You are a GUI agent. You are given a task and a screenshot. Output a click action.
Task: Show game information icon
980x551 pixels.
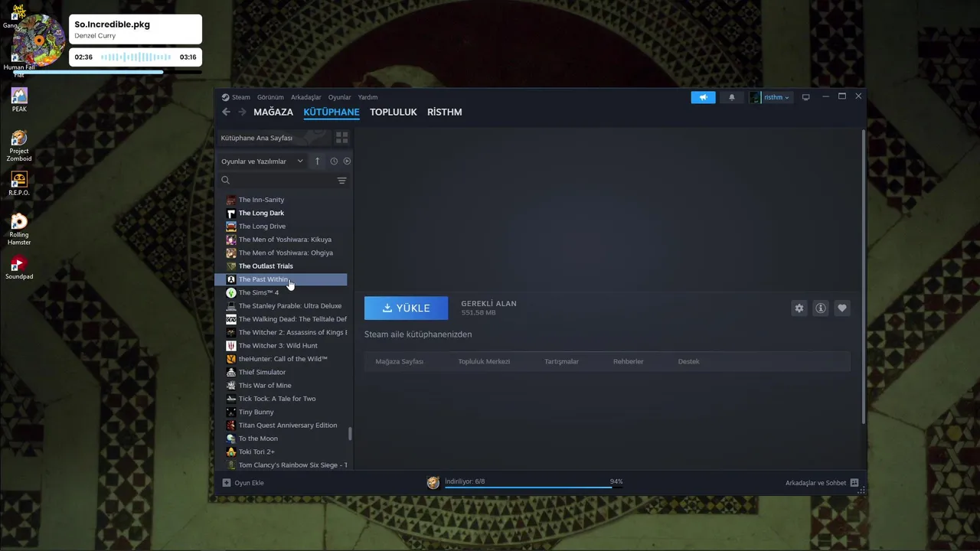pos(821,308)
